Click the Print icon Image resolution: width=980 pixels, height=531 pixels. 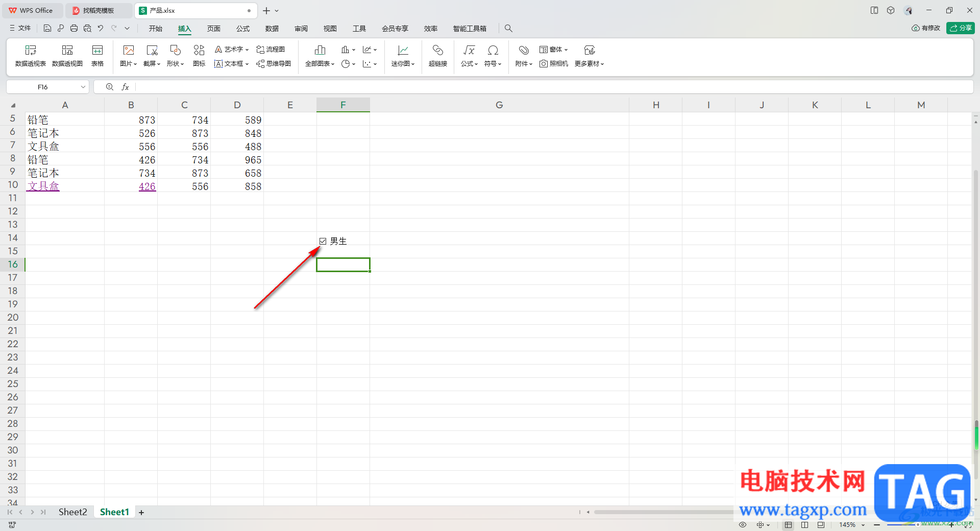[x=74, y=29]
